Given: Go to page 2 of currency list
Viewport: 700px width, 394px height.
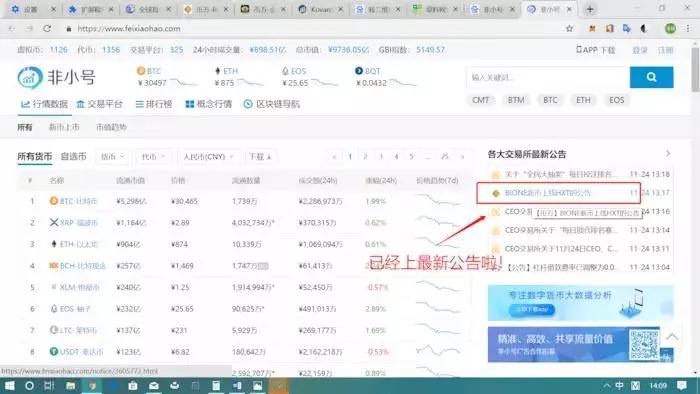Looking at the screenshot, I should click(x=365, y=157).
